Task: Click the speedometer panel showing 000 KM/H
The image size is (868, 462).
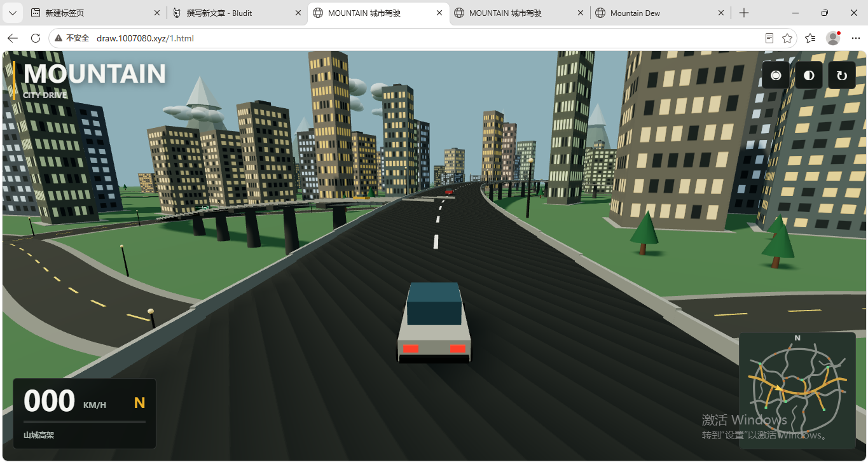Action: (85, 414)
